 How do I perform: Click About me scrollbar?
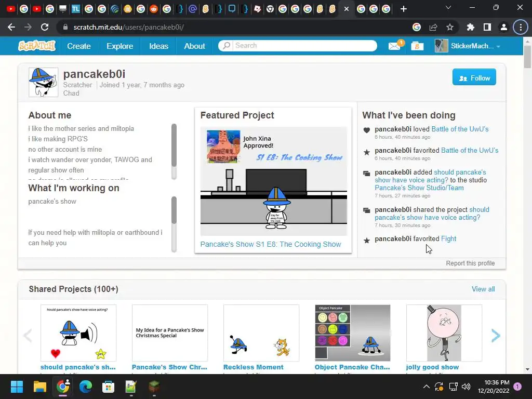[x=174, y=151]
